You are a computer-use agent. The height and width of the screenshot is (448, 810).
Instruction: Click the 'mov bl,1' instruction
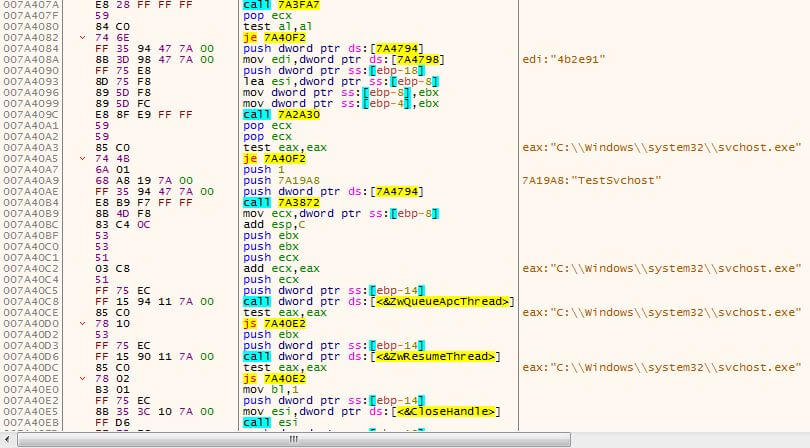click(x=271, y=390)
